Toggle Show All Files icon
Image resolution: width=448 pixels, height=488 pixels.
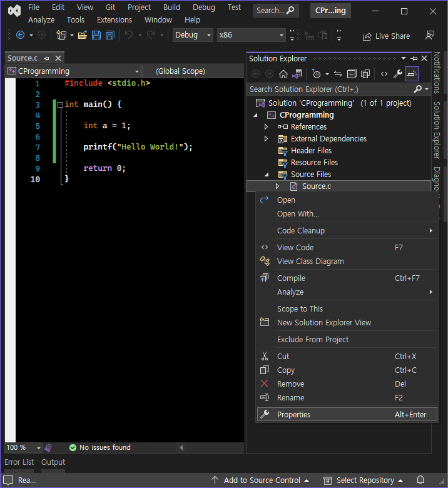[x=365, y=74]
